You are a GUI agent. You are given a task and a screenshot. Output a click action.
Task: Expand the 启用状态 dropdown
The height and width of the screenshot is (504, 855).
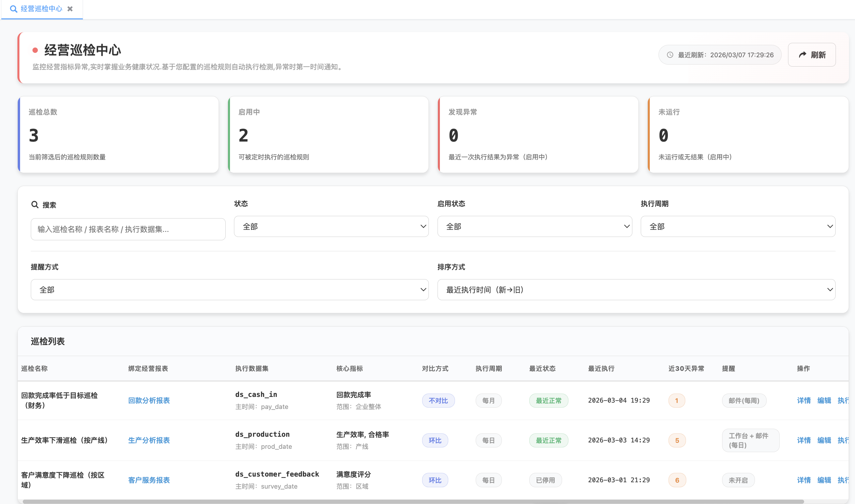(534, 227)
